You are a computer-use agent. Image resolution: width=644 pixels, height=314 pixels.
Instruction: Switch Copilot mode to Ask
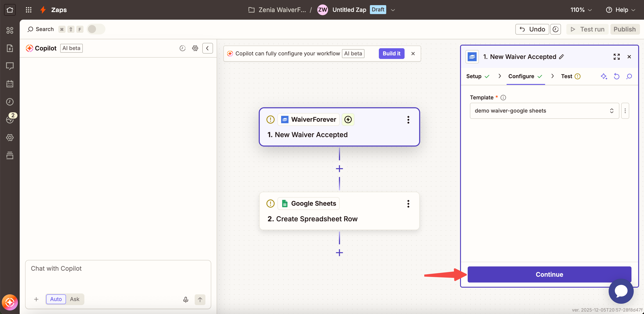pos(75,299)
